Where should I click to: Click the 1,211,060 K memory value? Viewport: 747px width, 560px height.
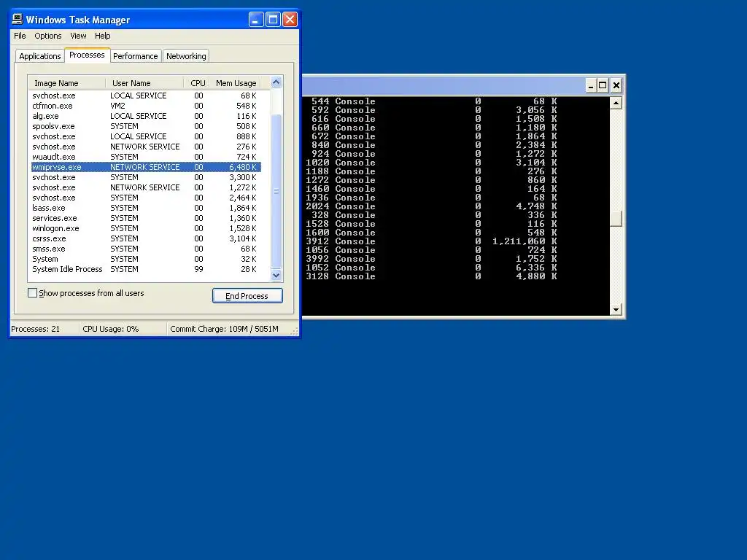[525, 241]
